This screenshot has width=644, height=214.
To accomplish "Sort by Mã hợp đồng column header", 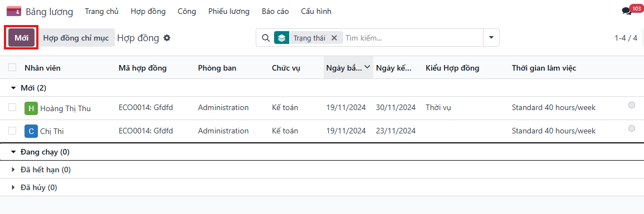I will coord(143,68).
